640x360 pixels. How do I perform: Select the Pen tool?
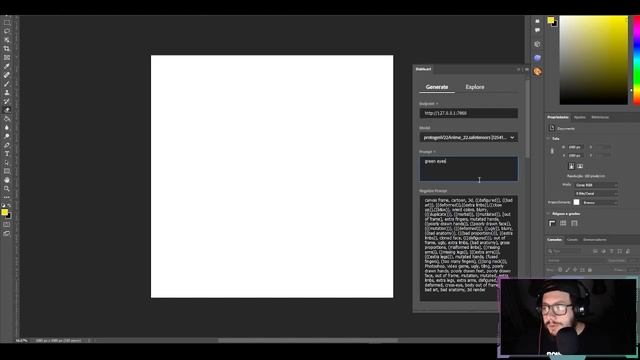pyautogui.click(x=7, y=145)
